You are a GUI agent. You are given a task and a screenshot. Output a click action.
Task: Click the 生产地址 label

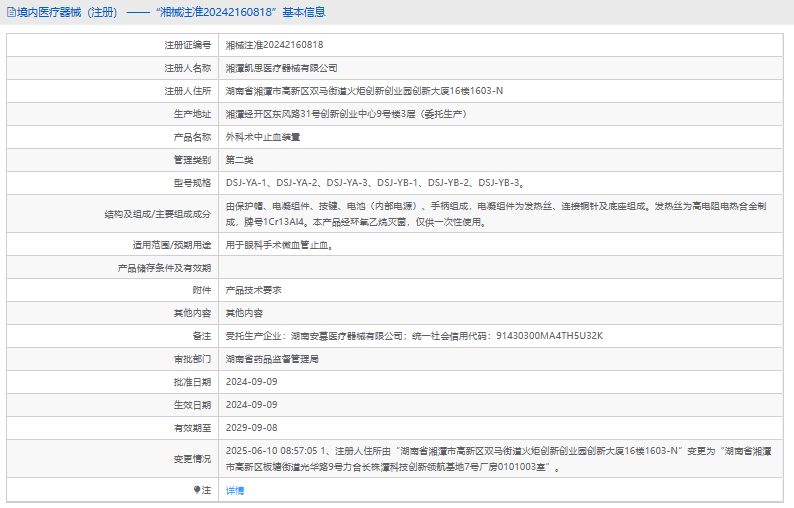coord(192,114)
